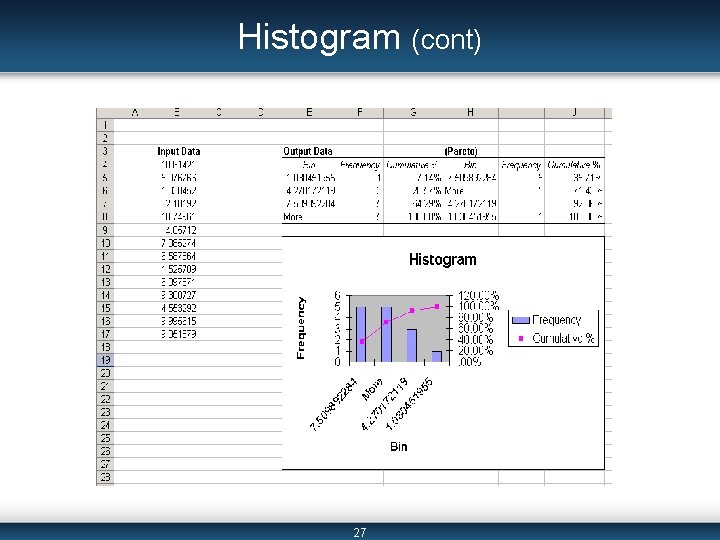Viewport: 720px width, 540px height.
Task: Select the row 9 header
Action: coord(105,230)
